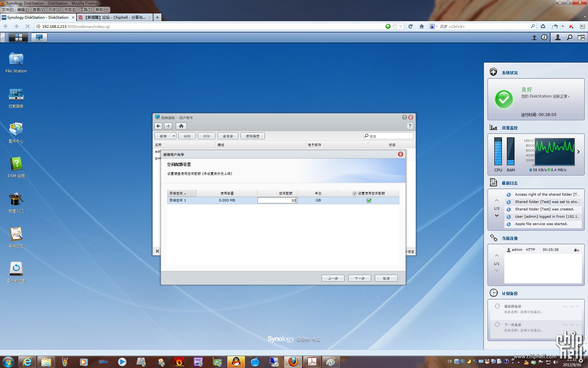Go back in the control panel window
Viewport: 588px width, 368px height.
click(158, 126)
